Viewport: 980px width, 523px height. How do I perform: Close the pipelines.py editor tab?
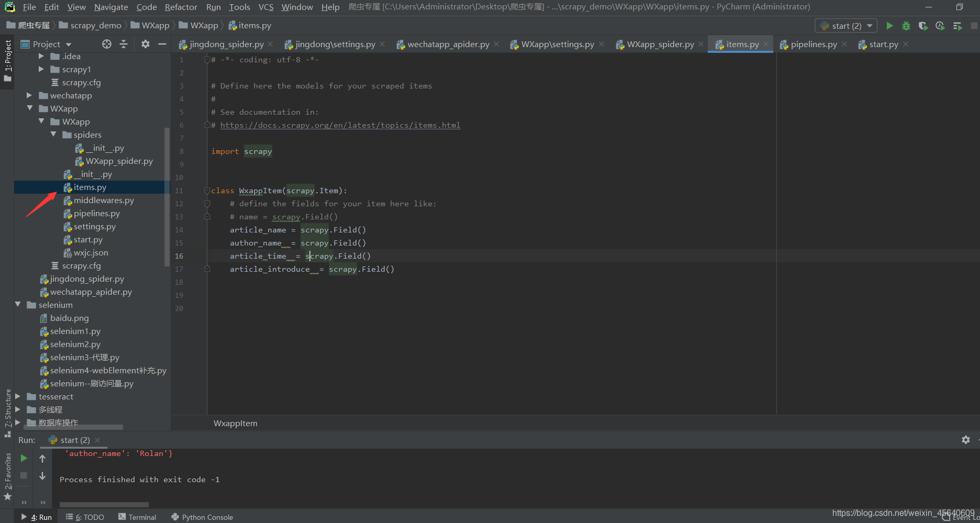[x=844, y=44]
